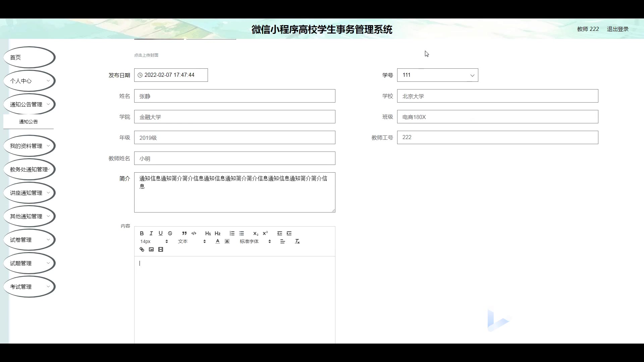Toggle italic formatting in the editor
Screen dimensions: 644x362
point(151,233)
